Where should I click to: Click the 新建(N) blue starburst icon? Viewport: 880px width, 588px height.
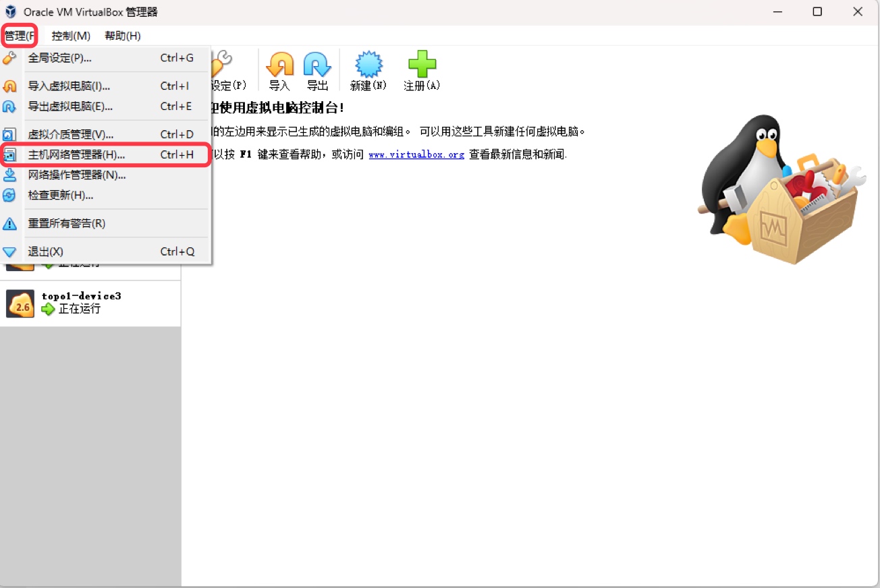tap(368, 65)
